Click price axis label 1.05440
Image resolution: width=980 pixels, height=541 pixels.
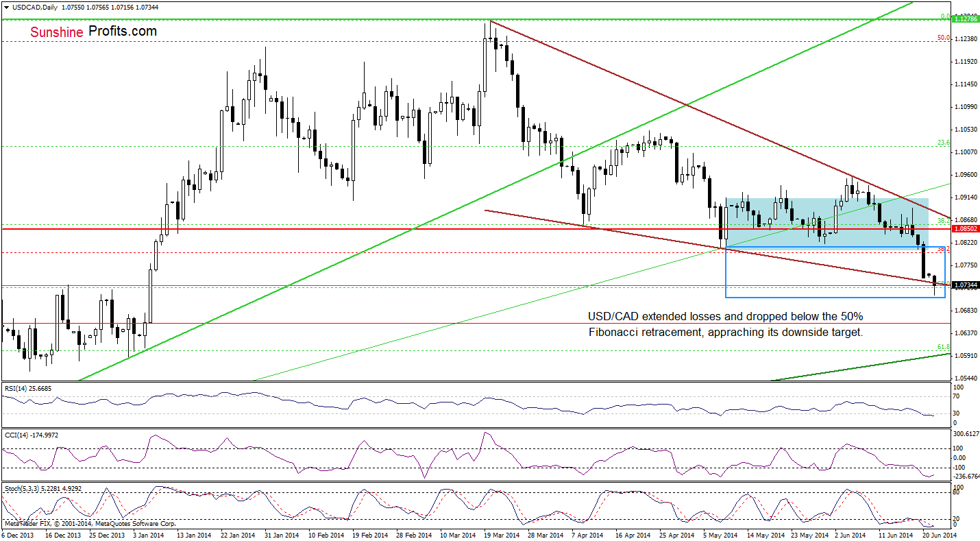tap(965, 378)
